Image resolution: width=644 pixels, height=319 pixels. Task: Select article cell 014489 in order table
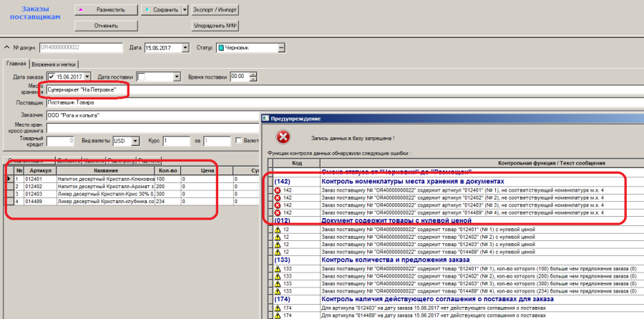[x=40, y=202]
